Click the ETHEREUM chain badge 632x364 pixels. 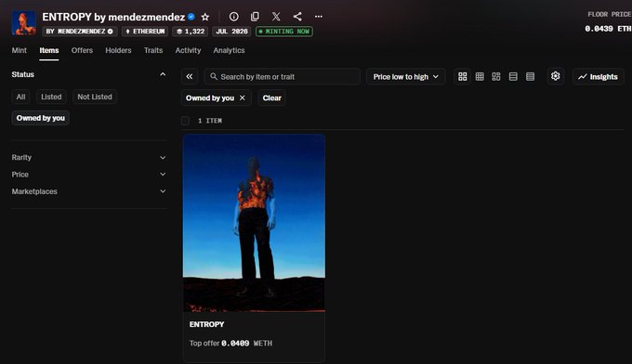(x=145, y=32)
